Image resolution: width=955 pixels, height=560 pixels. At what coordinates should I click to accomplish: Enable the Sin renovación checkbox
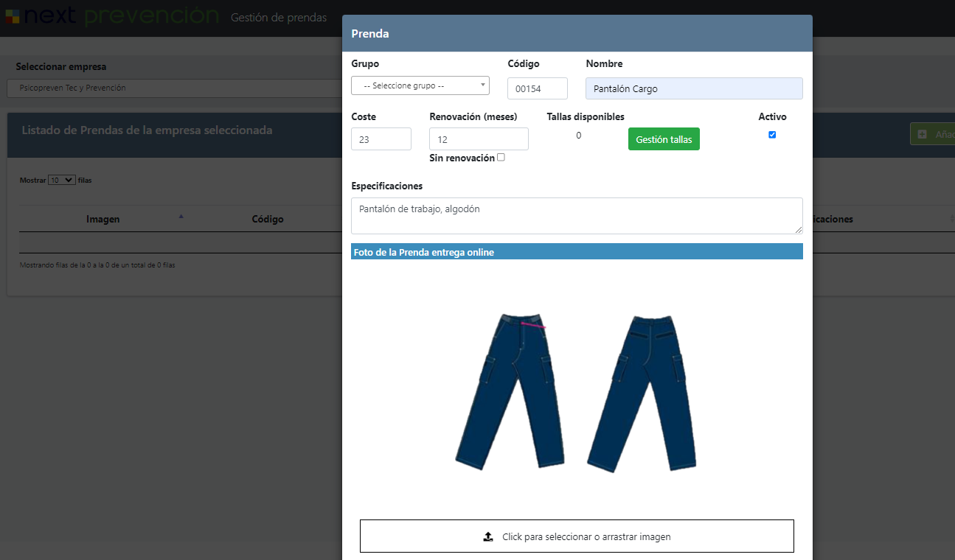(x=501, y=157)
